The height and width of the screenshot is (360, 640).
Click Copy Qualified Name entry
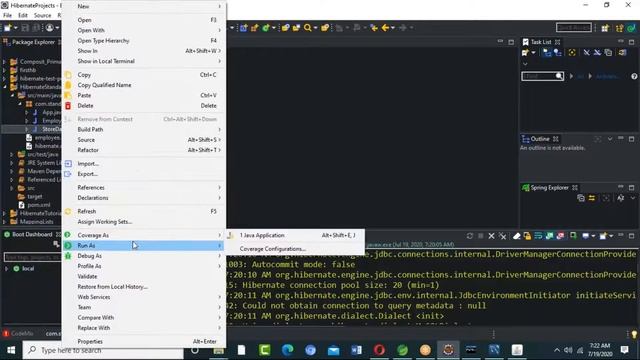(144, 85)
